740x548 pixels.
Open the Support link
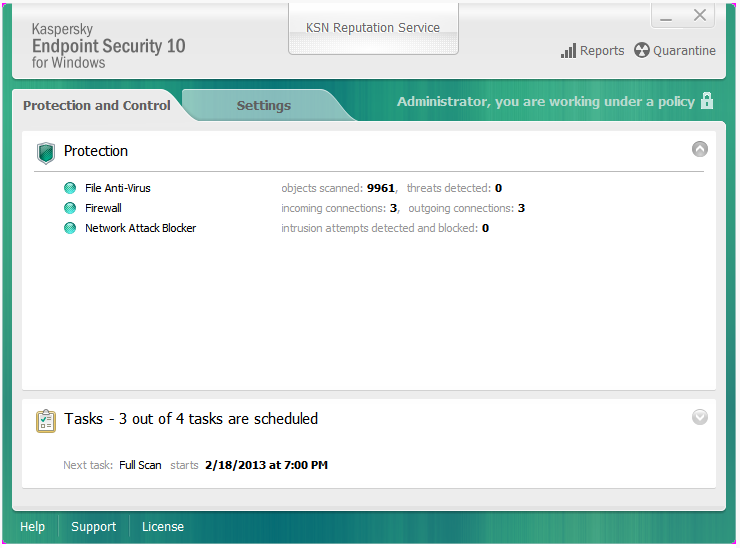pyautogui.click(x=93, y=527)
